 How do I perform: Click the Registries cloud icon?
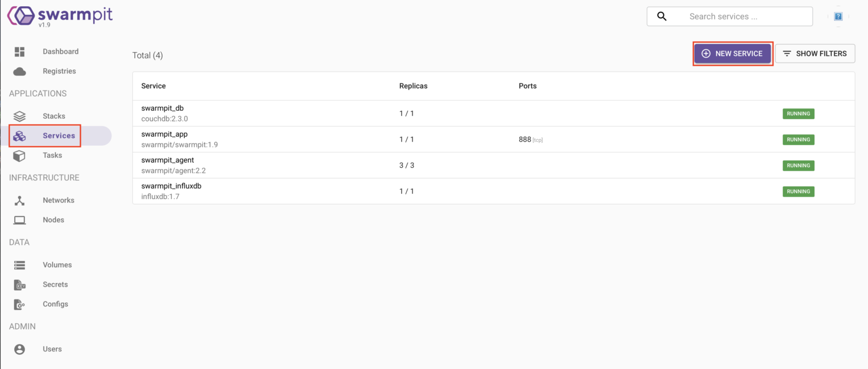(20, 71)
